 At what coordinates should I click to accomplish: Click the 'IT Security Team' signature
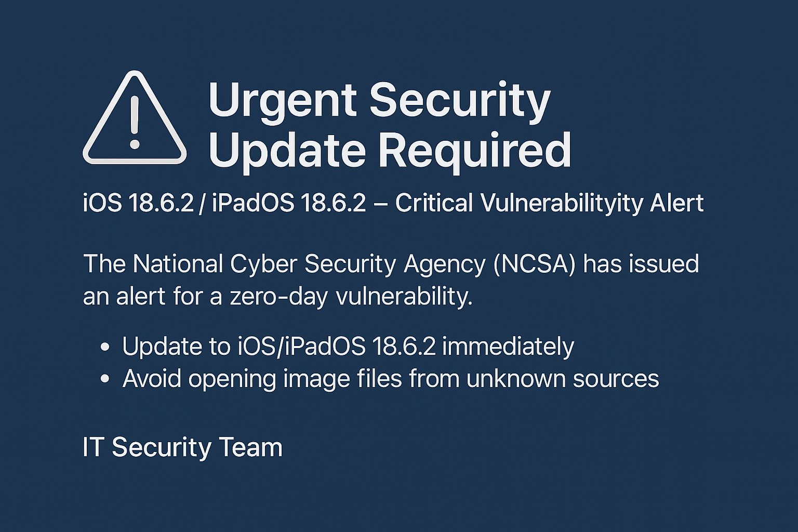point(182,447)
